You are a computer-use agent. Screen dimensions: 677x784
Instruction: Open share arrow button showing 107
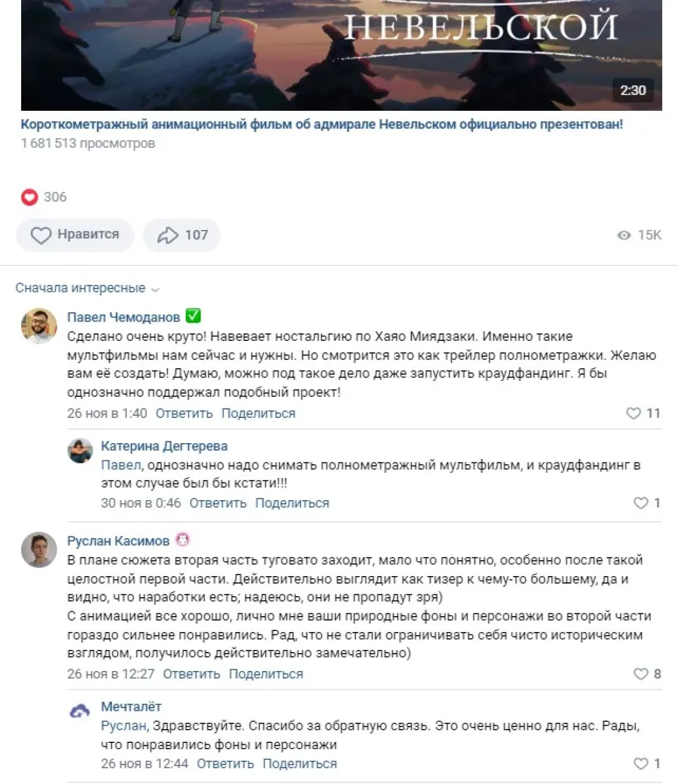pos(182,235)
